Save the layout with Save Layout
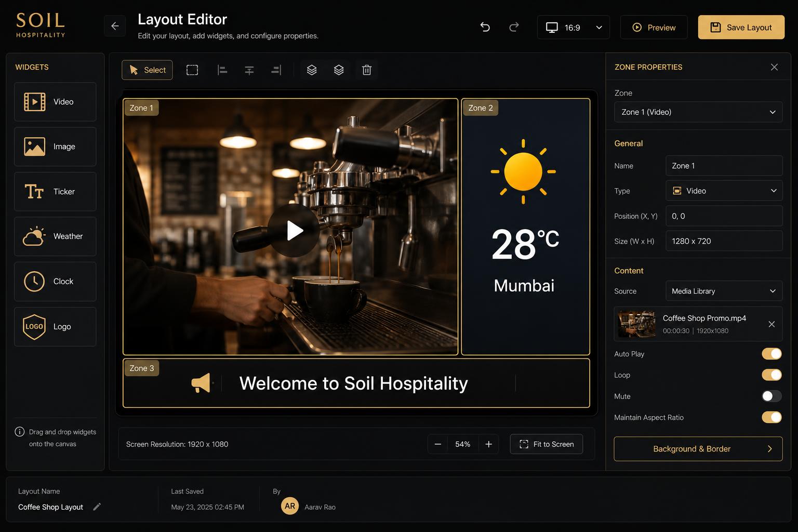Viewport: 798px width, 532px height. point(741,27)
